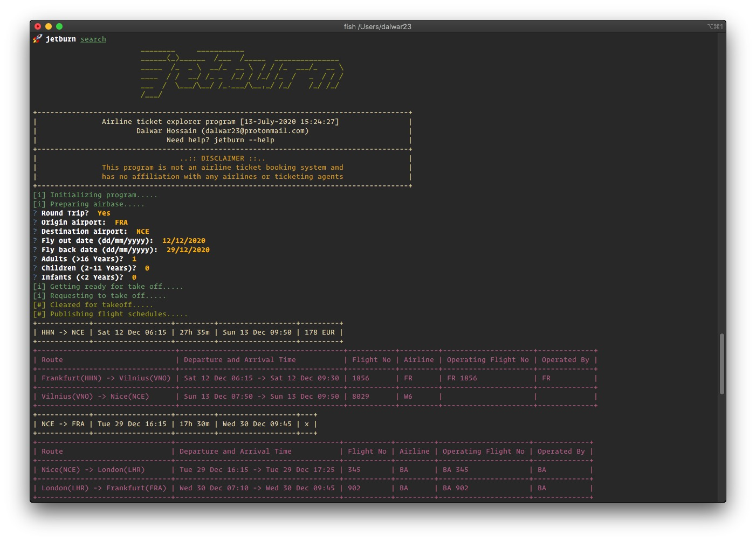
Task: Click operating flight 'FR 1856' cell
Action: click(462, 378)
